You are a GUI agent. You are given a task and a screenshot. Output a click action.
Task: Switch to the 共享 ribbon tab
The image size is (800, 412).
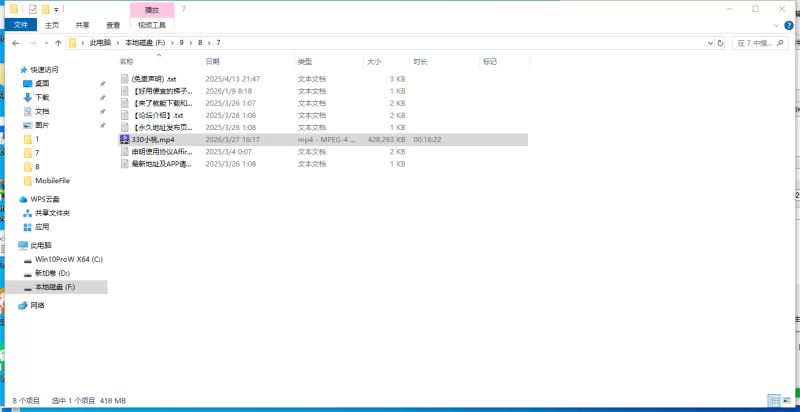(82, 24)
